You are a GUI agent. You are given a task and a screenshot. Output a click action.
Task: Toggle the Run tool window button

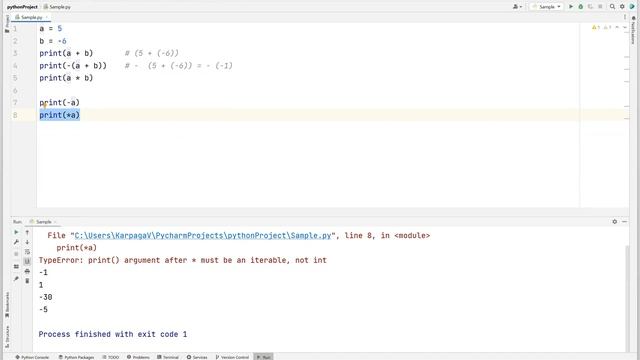(263, 357)
